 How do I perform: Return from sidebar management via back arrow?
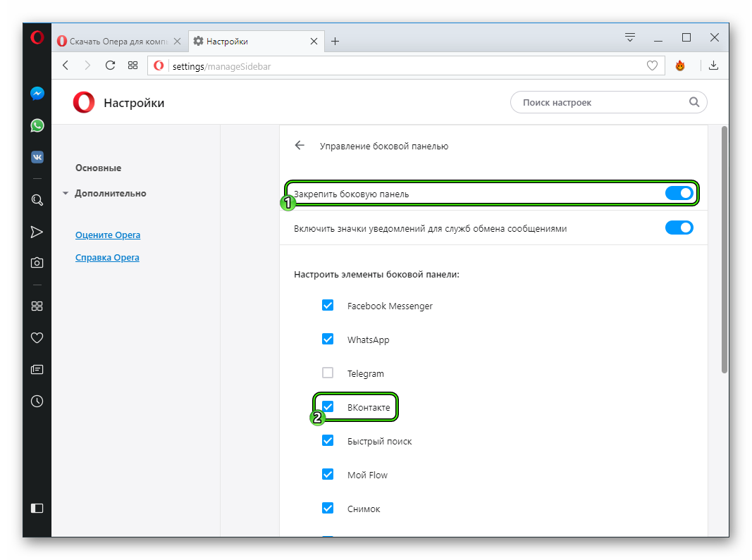tap(300, 145)
